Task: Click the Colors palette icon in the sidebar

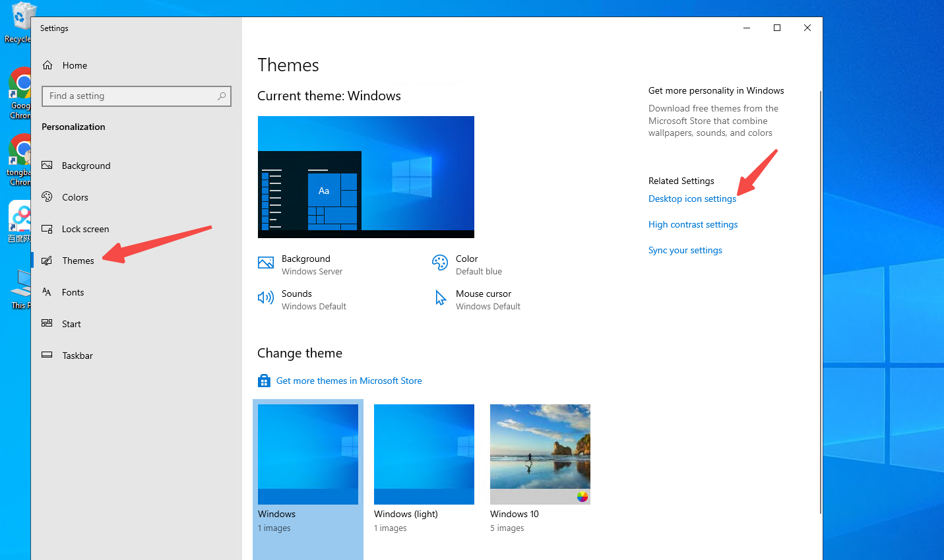Action: point(47,197)
